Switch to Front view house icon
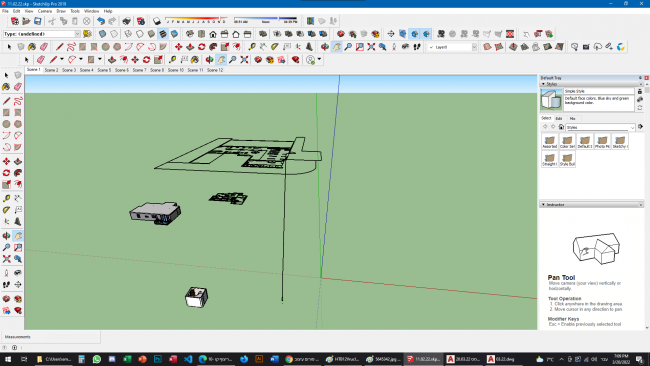 point(213,34)
